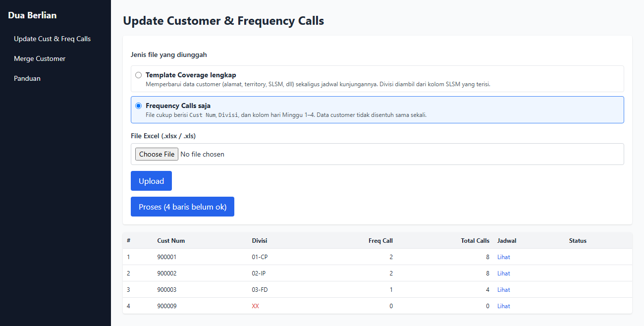Screen dimensions: 644x326
Task: Click the Freq Call column header
Action: coord(380,241)
